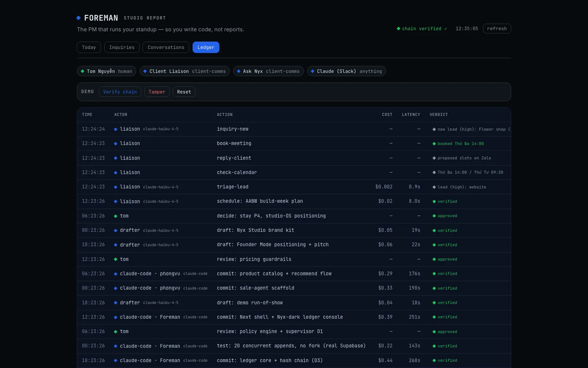Open the Conversations tab
The width and height of the screenshot is (588, 368).
point(166,47)
